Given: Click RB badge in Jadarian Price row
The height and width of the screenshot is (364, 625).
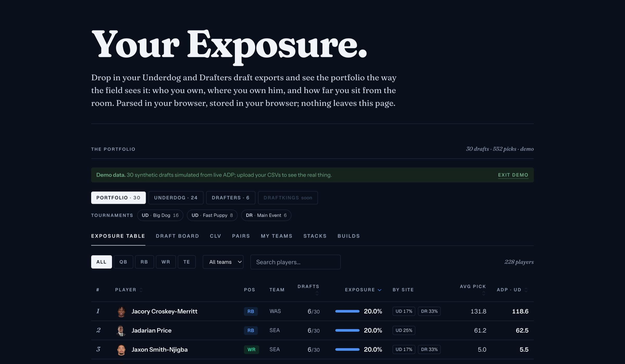Looking at the screenshot, I should tap(251, 330).
